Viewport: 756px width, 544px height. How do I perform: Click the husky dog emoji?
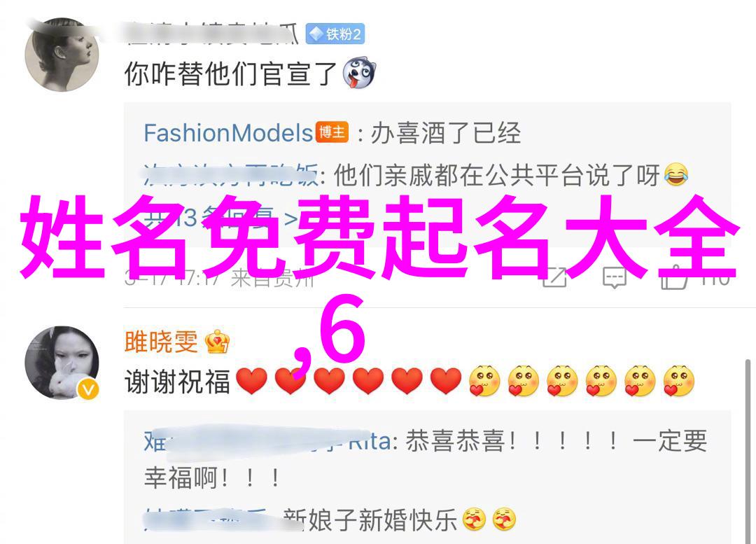(x=359, y=73)
